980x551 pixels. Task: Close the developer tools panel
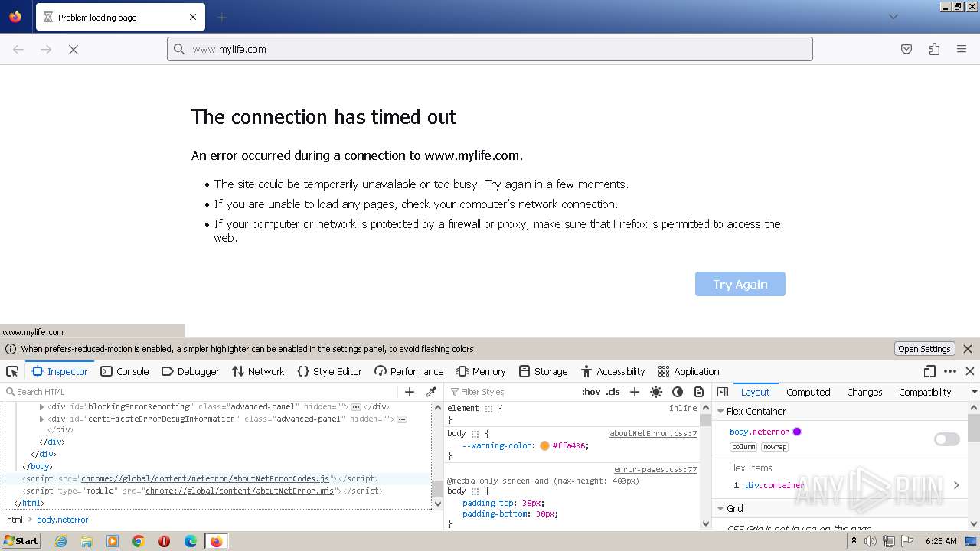point(970,371)
